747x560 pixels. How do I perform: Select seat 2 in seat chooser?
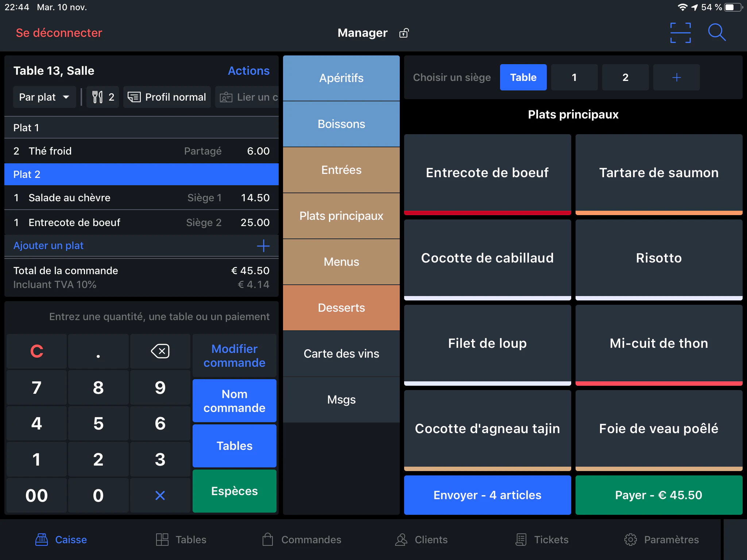click(625, 77)
